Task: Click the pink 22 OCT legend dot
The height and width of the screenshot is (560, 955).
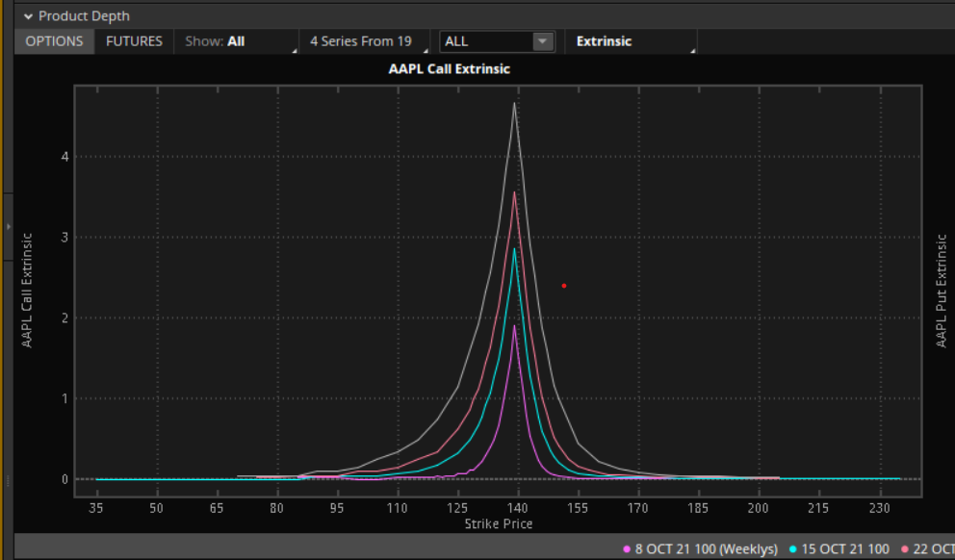Action: [x=905, y=548]
